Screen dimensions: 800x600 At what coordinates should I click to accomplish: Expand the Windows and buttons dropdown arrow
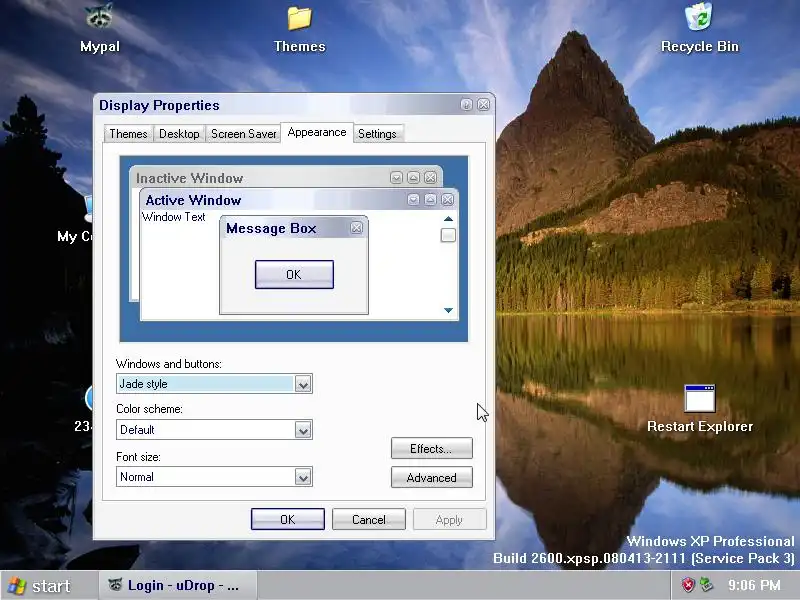pos(303,384)
